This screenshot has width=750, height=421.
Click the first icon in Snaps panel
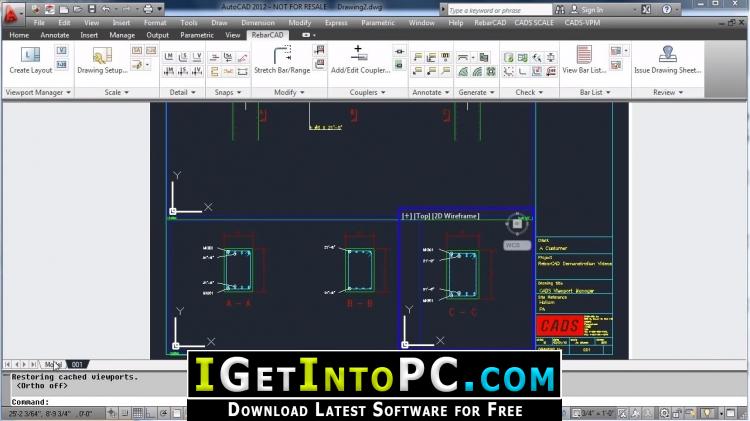(x=214, y=57)
